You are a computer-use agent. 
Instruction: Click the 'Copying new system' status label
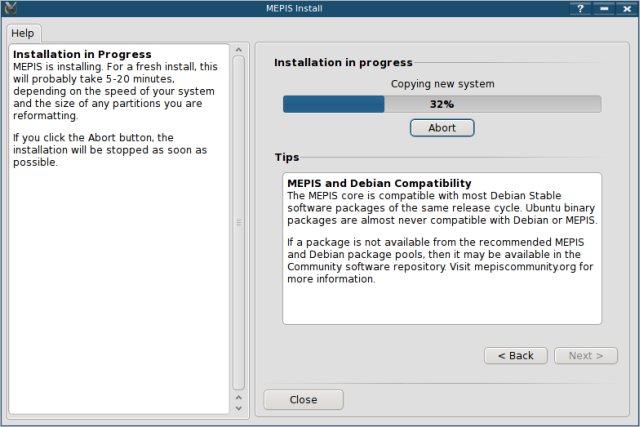tap(441, 84)
